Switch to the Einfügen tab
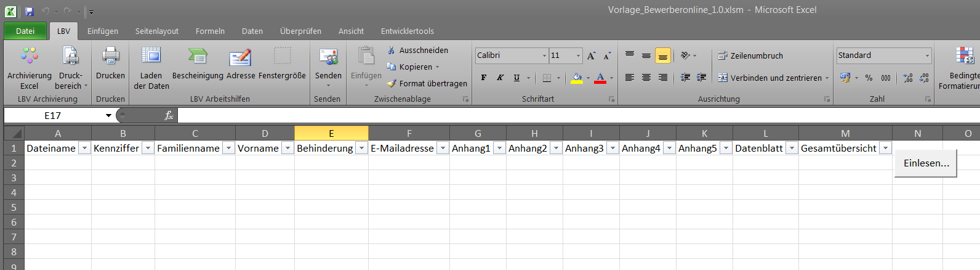The image size is (980, 270). 103,31
